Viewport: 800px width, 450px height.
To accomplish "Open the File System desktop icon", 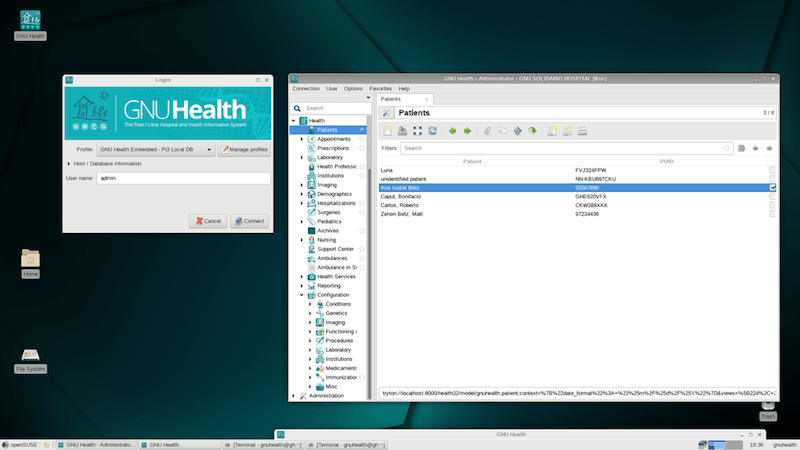I will 30,360.
